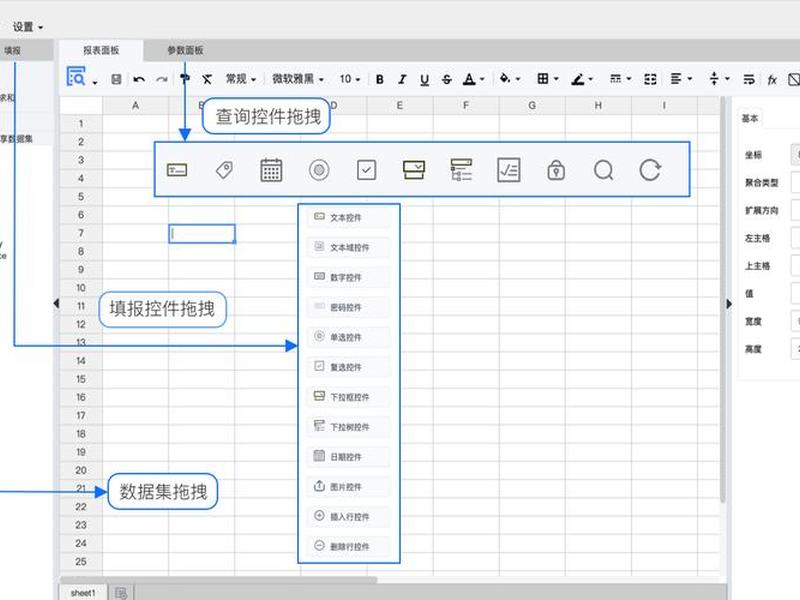Click the vertical alignment icon
800x600 pixels.
714,79
